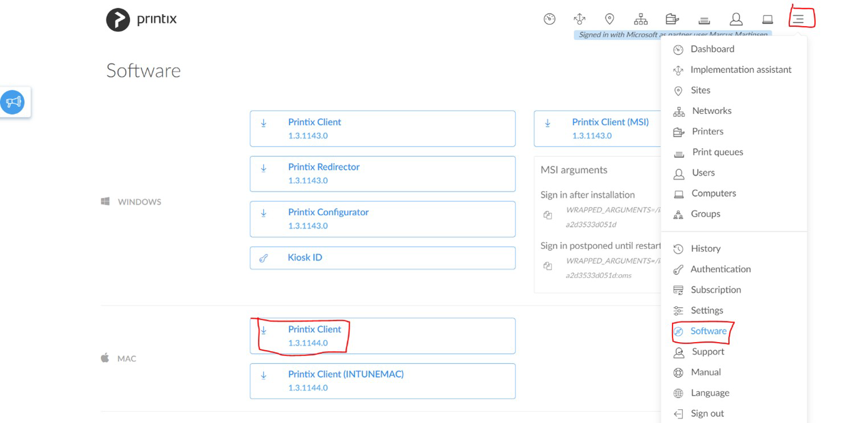The width and height of the screenshot is (868, 423).
Task: Open the megaphone announcements widget
Action: [x=13, y=101]
